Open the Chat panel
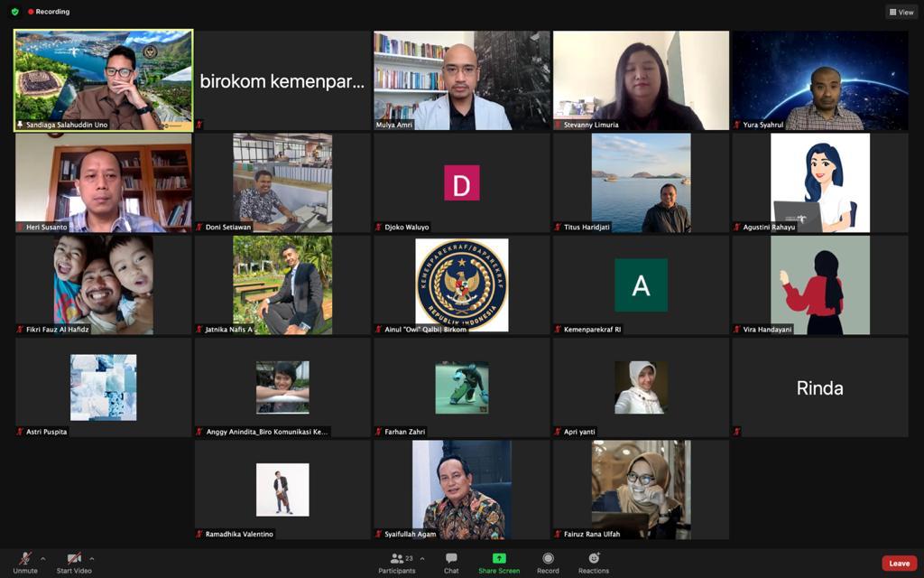The width and height of the screenshot is (924, 578). click(x=451, y=563)
